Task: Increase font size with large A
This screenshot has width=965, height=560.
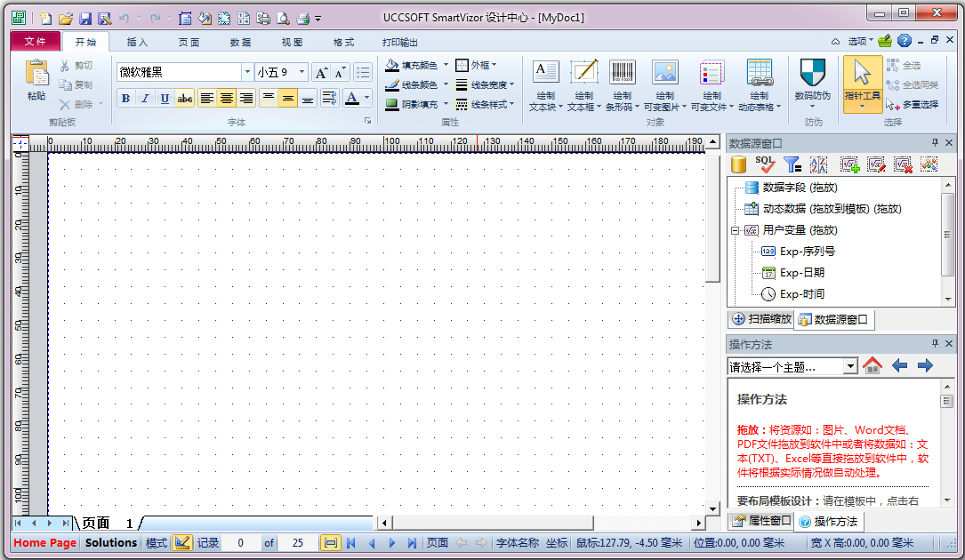Action: (x=321, y=73)
